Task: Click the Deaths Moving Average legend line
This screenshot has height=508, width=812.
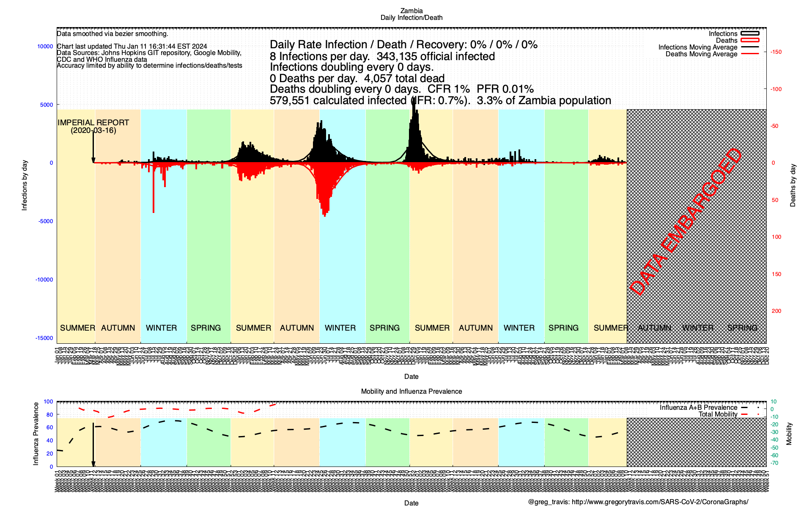Action: (x=750, y=54)
